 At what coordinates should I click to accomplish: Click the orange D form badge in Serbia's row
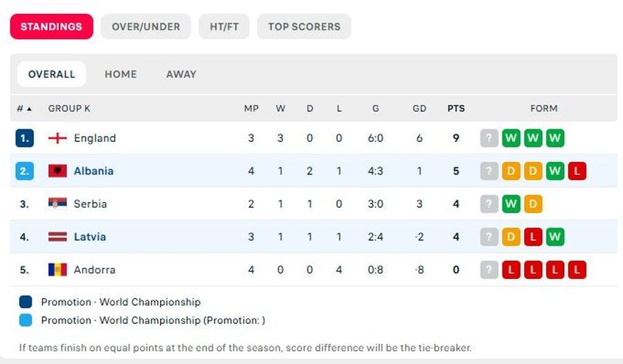pos(533,204)
